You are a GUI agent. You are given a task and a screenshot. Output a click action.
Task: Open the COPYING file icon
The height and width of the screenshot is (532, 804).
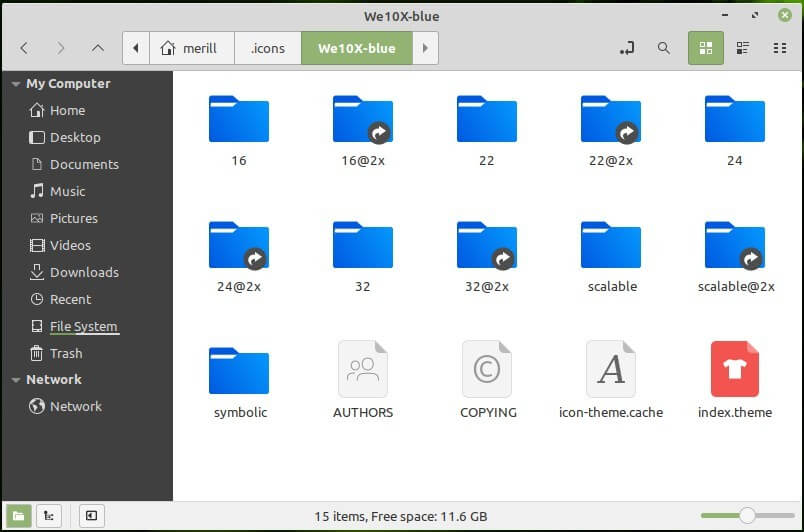tap(487, 369)
